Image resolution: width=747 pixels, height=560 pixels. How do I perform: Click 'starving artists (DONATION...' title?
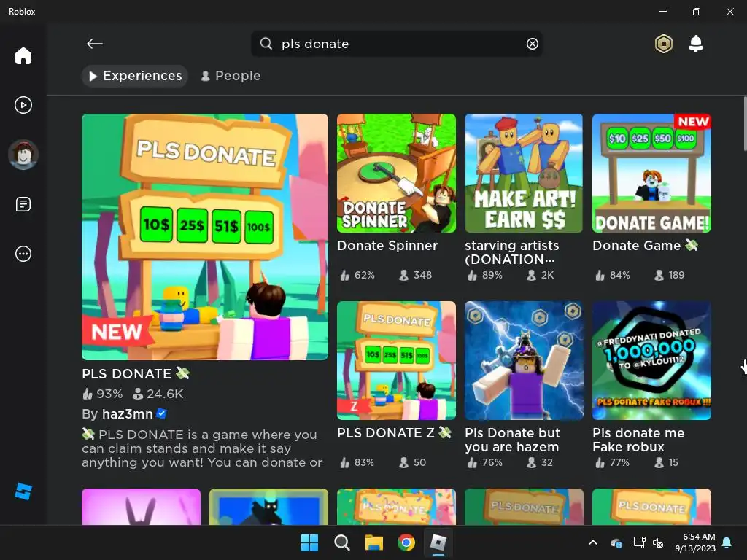512,252
